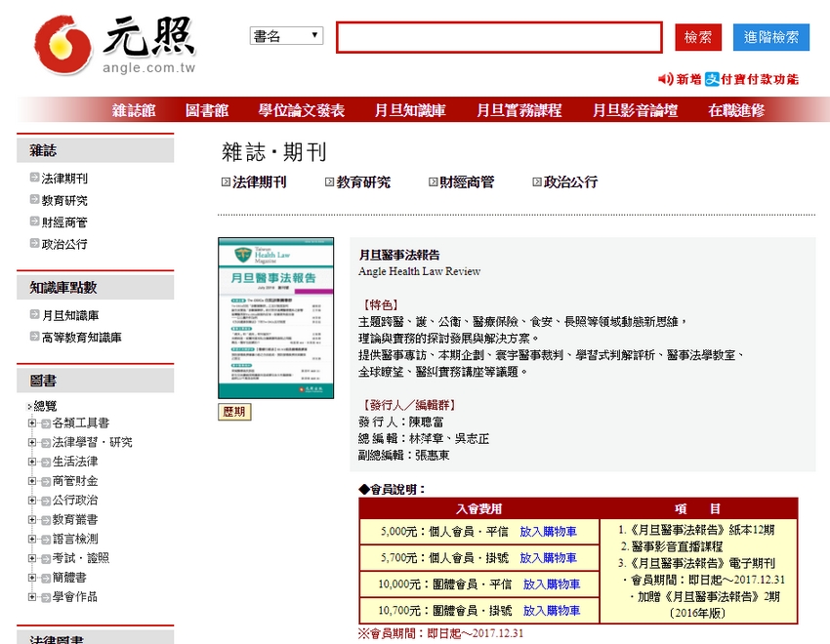Click the folder icon beside 考試・證照
This screenshot has height=644, width=830.
tap(46, 559)
